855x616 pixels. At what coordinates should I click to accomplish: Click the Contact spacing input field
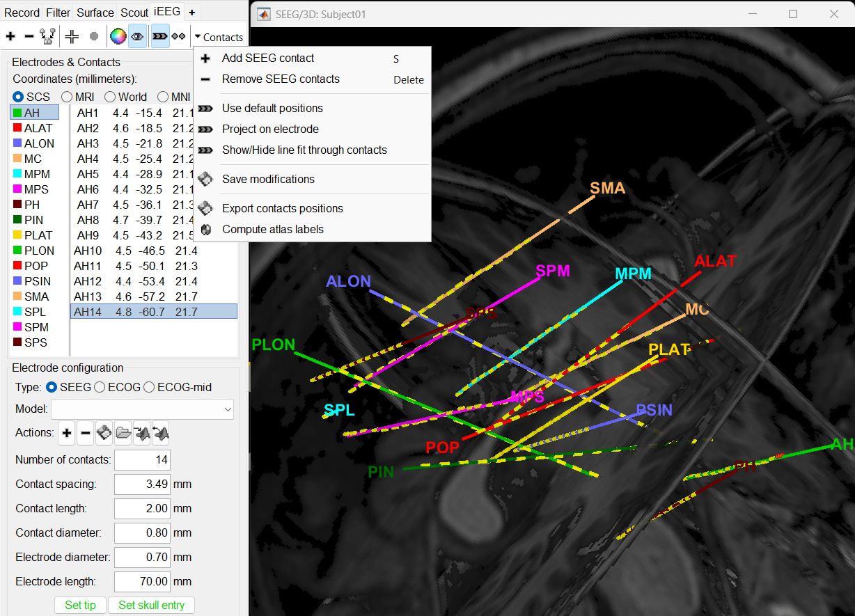[x=142, y=484]
